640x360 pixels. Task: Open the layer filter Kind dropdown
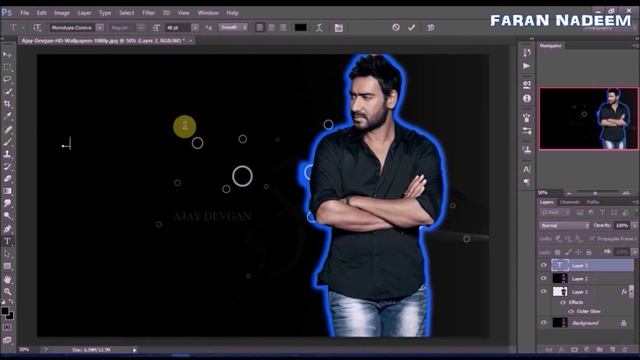[556, 212]
